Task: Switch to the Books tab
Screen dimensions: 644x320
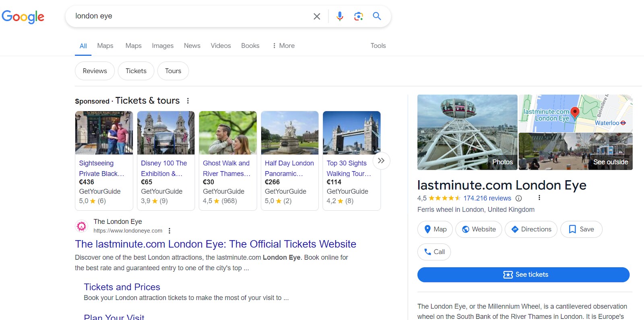Action: tap(250, 46)
